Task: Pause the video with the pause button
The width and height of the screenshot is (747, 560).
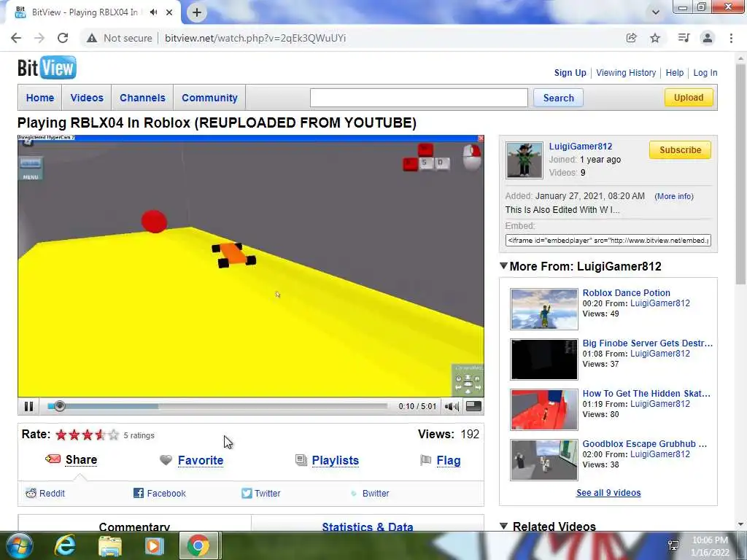Action: click(28, 406)
